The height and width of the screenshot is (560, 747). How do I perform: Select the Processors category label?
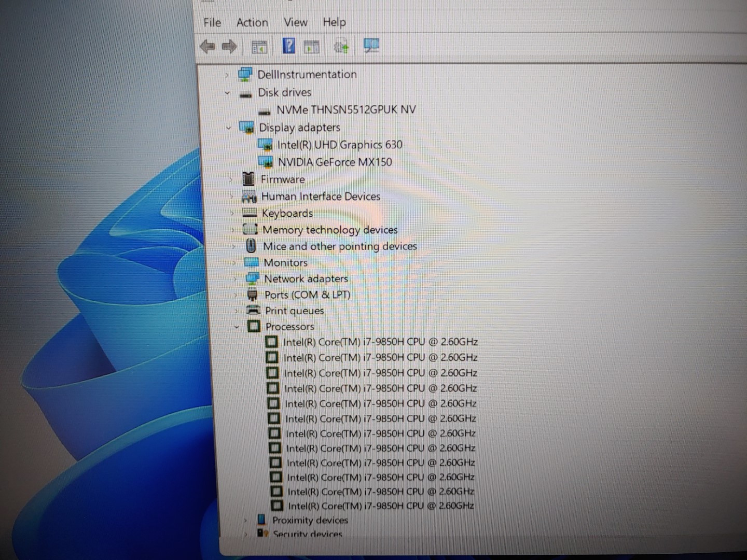290,327
